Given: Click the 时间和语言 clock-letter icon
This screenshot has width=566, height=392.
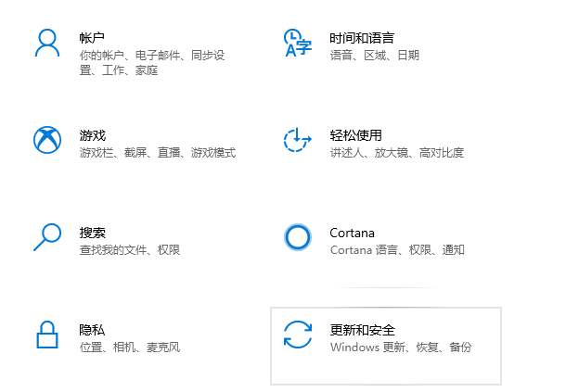Looking at the screenshot, I should 298,43.
